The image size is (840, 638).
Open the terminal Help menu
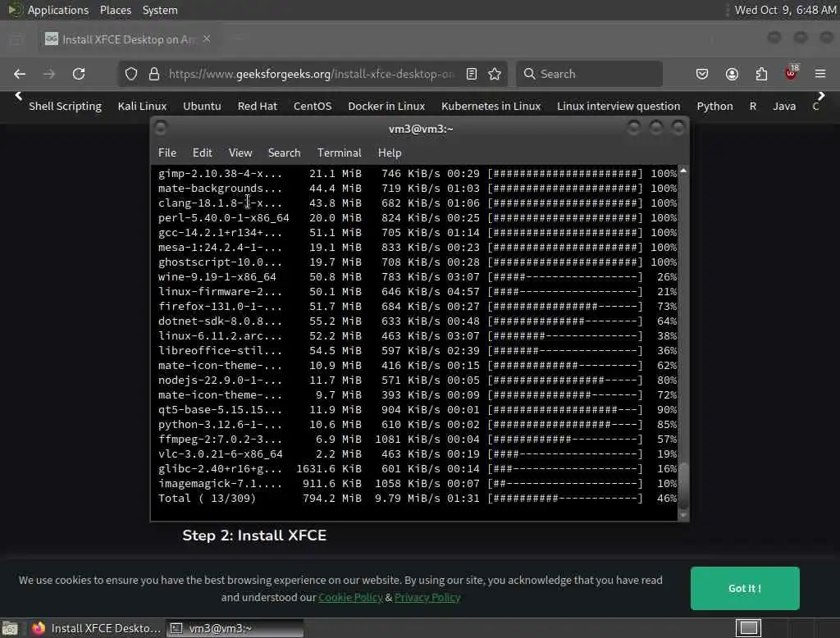pos(390,153)
